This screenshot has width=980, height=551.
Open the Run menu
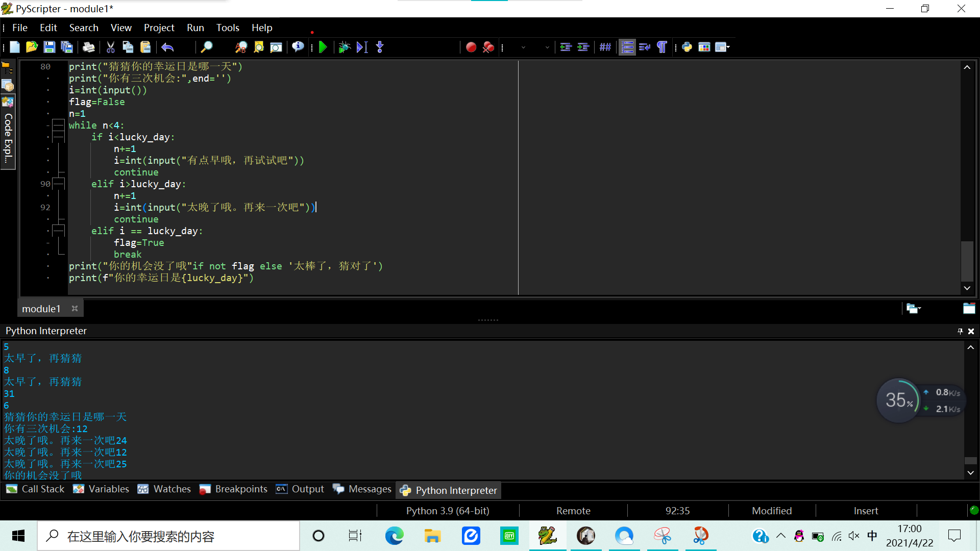tap(195, 28)
